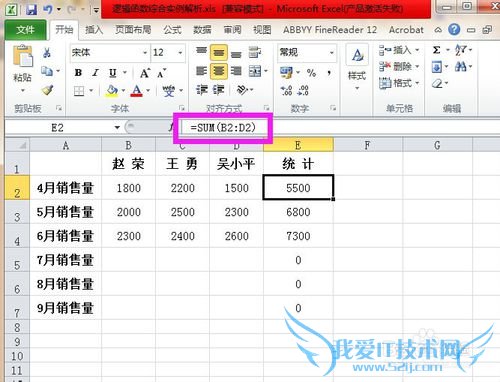
Task: Click the top align icon
Action: tap(201, 52)
